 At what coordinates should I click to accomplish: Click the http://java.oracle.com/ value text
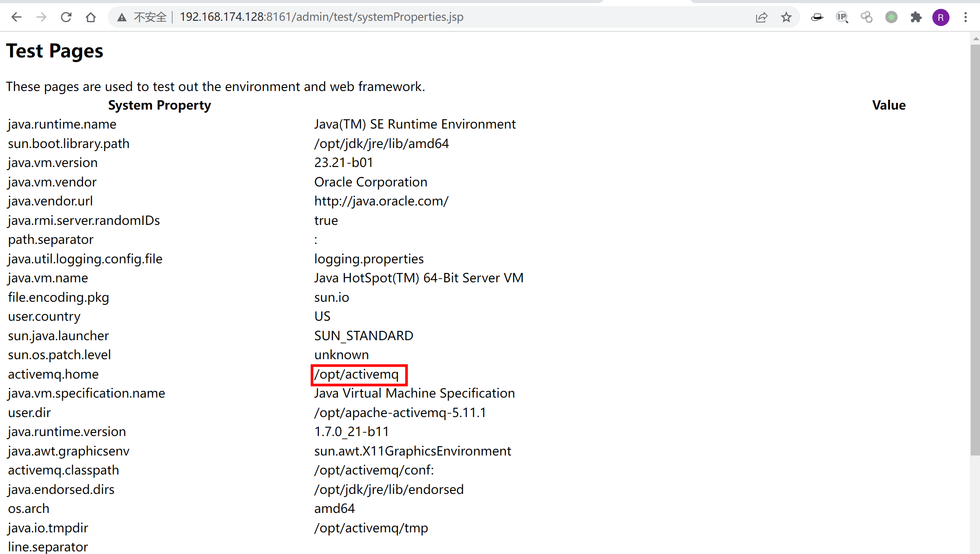coord(381,201)
